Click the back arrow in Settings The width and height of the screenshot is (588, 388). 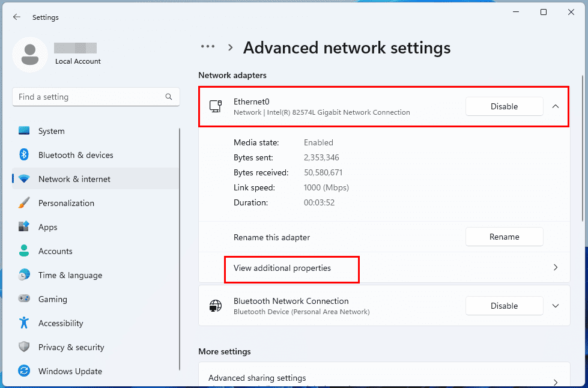point(16,17)
